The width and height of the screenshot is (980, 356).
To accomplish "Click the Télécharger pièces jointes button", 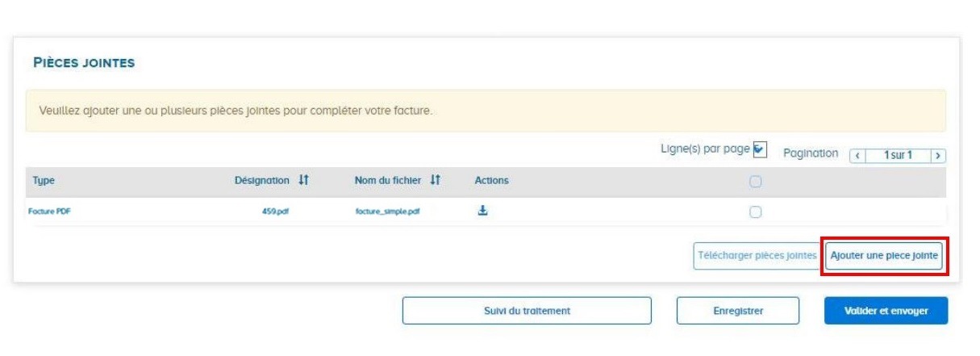I will [x=757, y=256].
